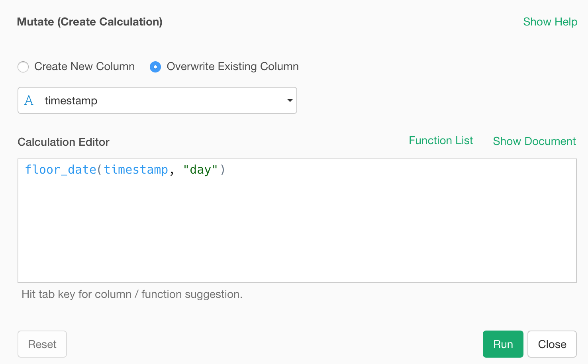Click the Close button
Screen dimensions: 588x364
(552, 344)
